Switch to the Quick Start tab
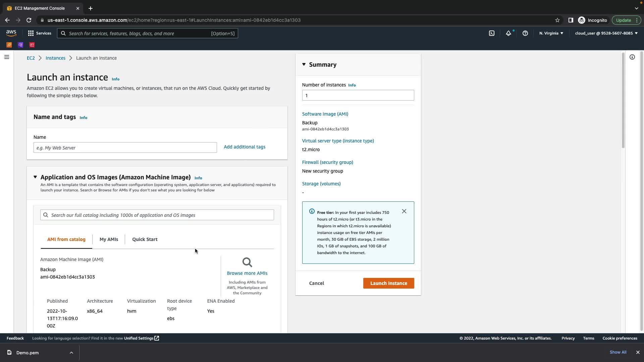The width and height of the screenshot is (644, 362). click(x=145, y=239)
